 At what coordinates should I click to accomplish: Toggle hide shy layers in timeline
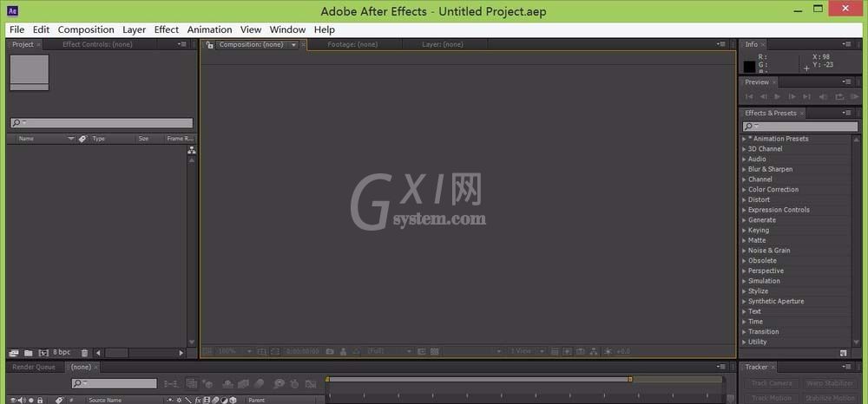click(227, 383)
